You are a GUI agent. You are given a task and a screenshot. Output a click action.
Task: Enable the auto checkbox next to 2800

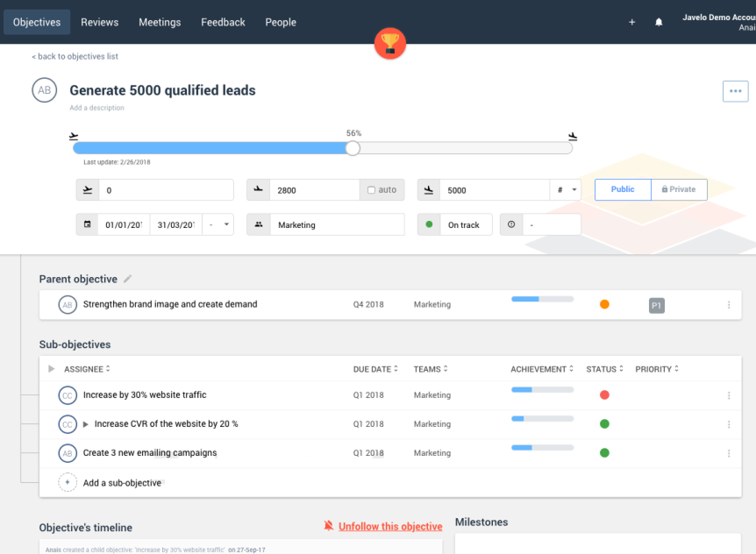372,189
